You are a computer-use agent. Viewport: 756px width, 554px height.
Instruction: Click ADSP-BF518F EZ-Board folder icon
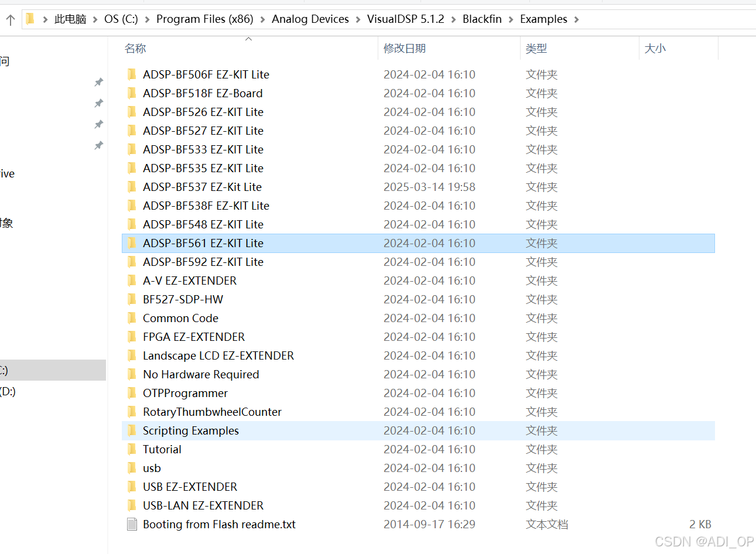coord(132,93)
